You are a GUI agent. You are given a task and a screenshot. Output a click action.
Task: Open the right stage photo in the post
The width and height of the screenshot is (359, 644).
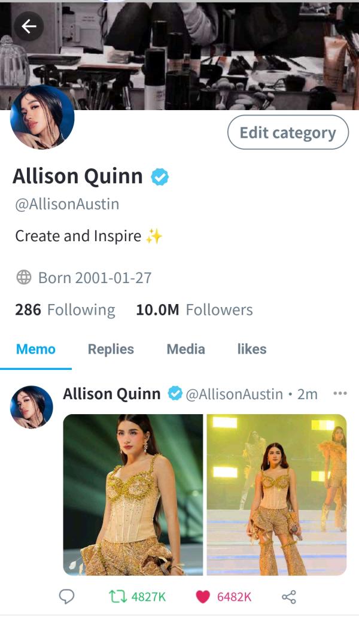pos(276,495)
